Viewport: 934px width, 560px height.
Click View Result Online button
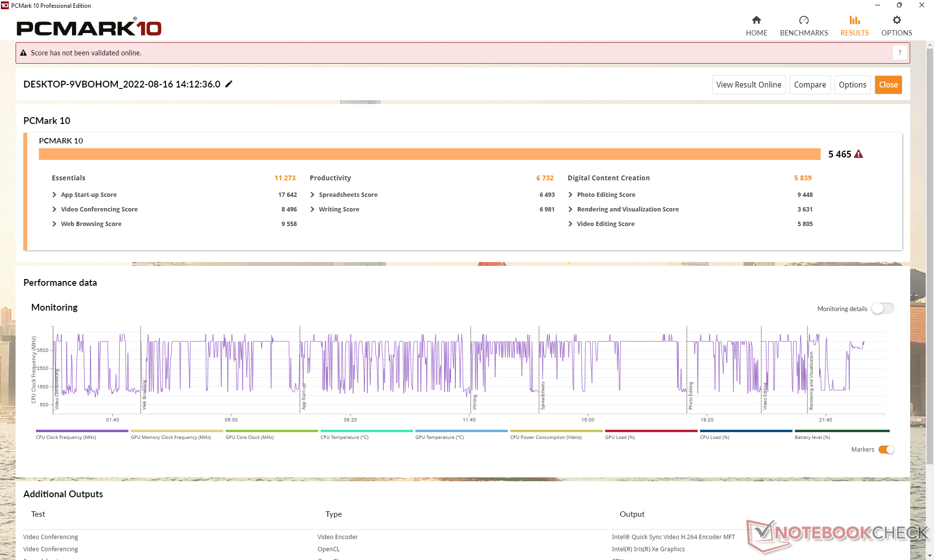point(748,85)
